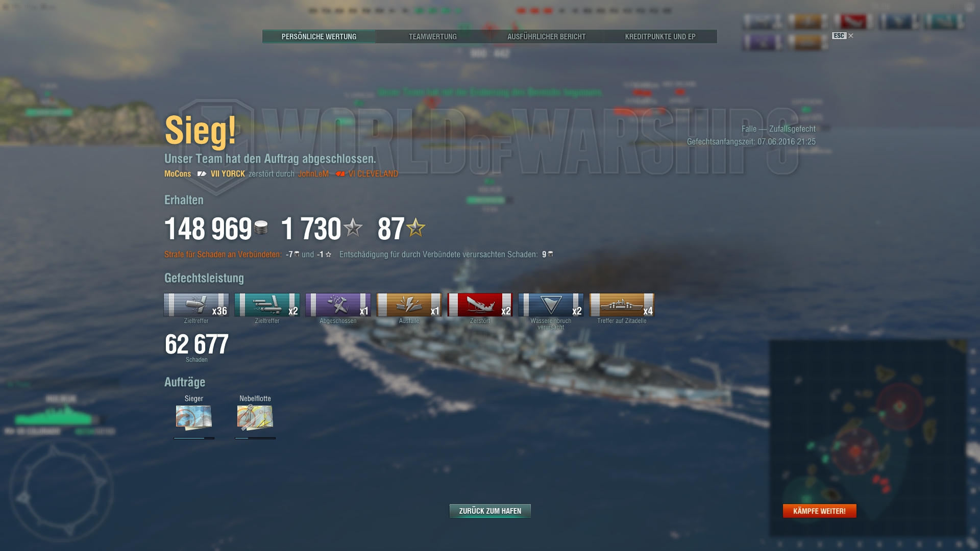Switch to the Teamwertung tab

(x=433, y=36)
